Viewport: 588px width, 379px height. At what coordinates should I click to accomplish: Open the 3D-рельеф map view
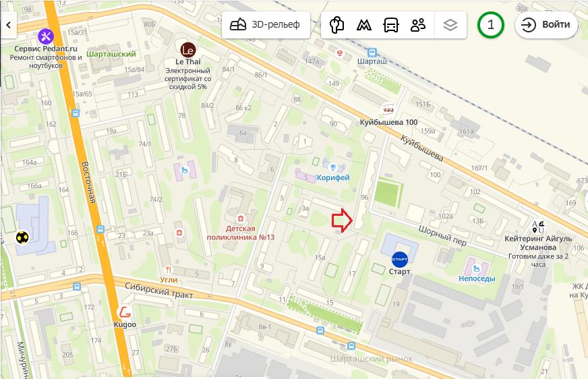[x=266, y=25]
